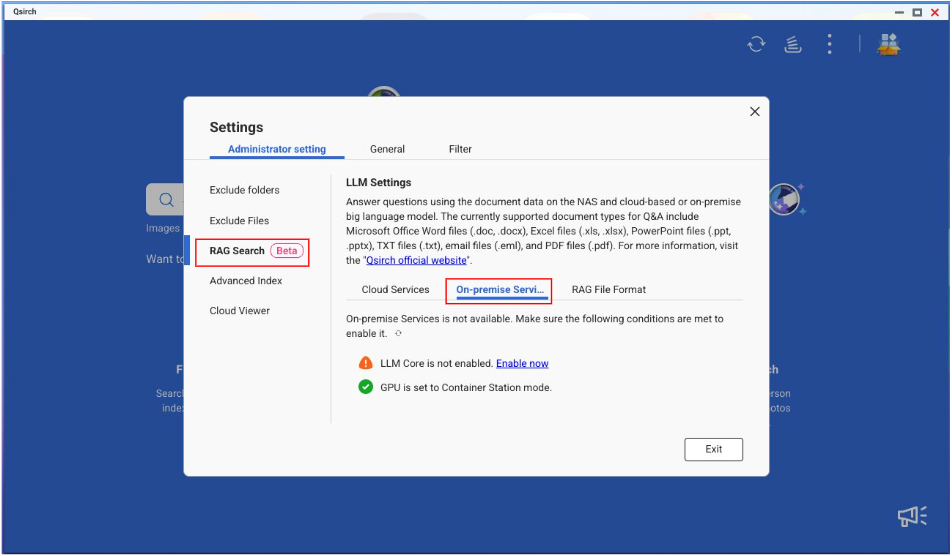Click the small refresh icon after 'enable it.'

click(x=398, y=334)
